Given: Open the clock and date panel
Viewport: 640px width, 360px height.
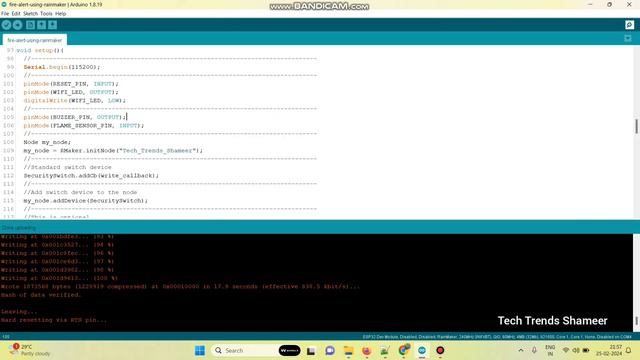Looking at the screenshot, I should click(x=609, y=350).
